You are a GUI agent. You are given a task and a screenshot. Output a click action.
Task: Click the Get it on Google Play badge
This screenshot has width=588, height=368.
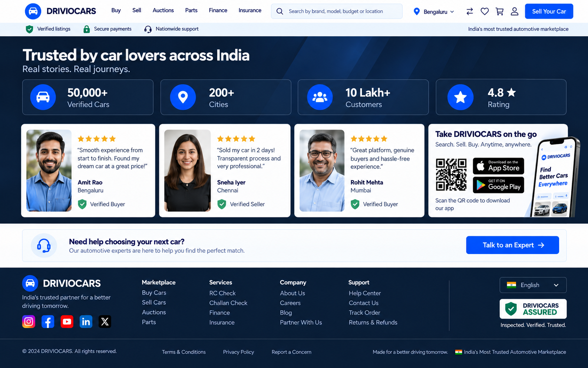coord(499,185)
